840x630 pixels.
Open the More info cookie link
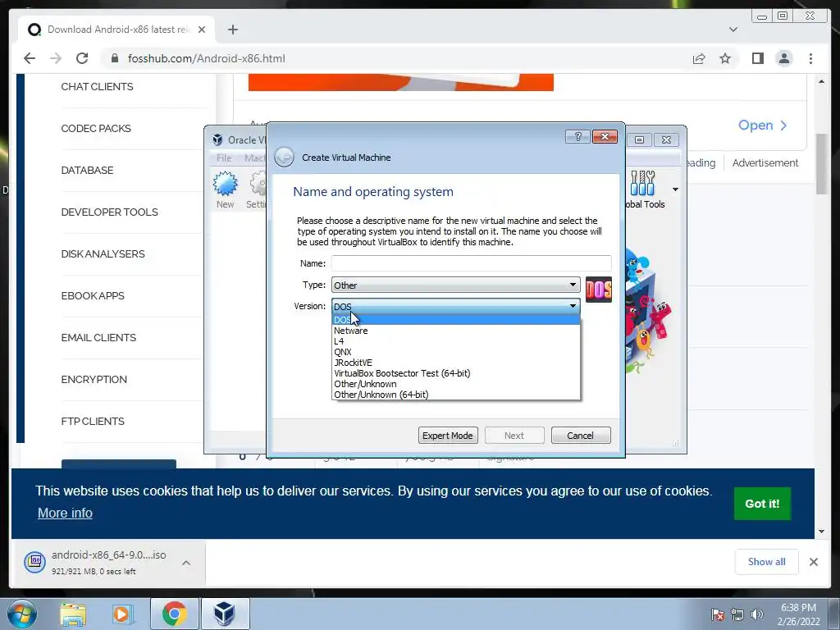pyautogui.click(x=65, y=514)
